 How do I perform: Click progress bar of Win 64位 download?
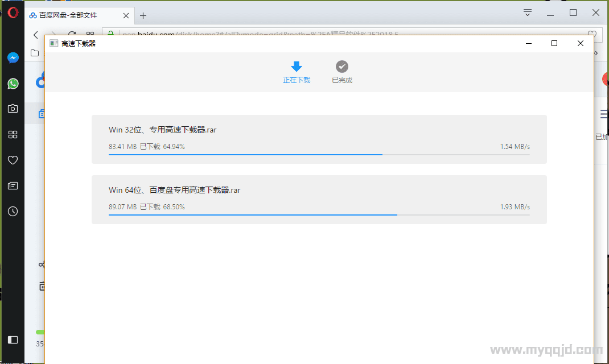click(x=319, y=214)
